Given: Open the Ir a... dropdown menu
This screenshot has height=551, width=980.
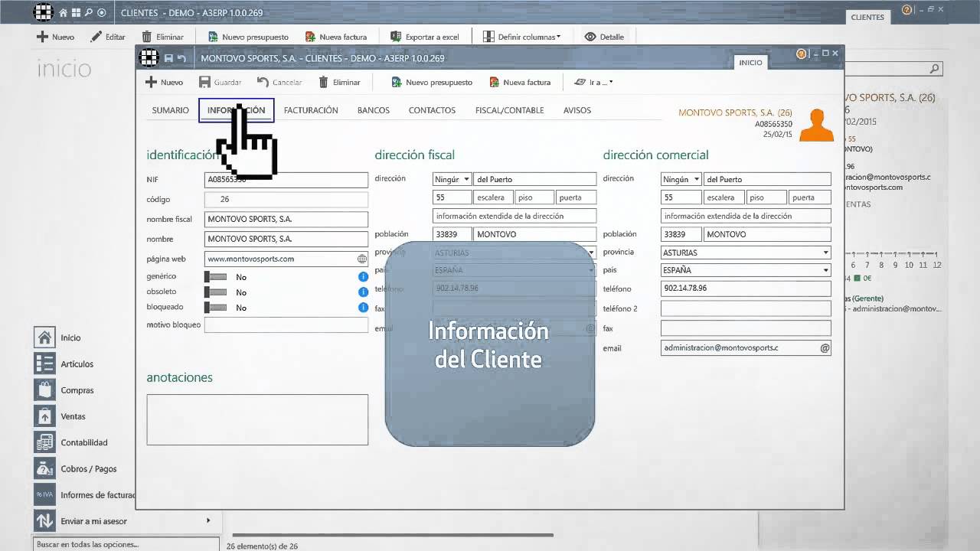Looking at the screenshot, I should (x=594, y=82).
